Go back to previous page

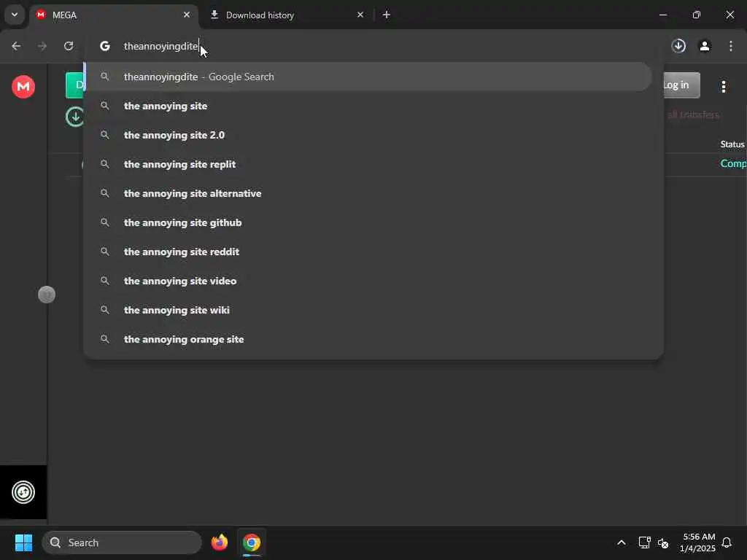tap(16, 46)
